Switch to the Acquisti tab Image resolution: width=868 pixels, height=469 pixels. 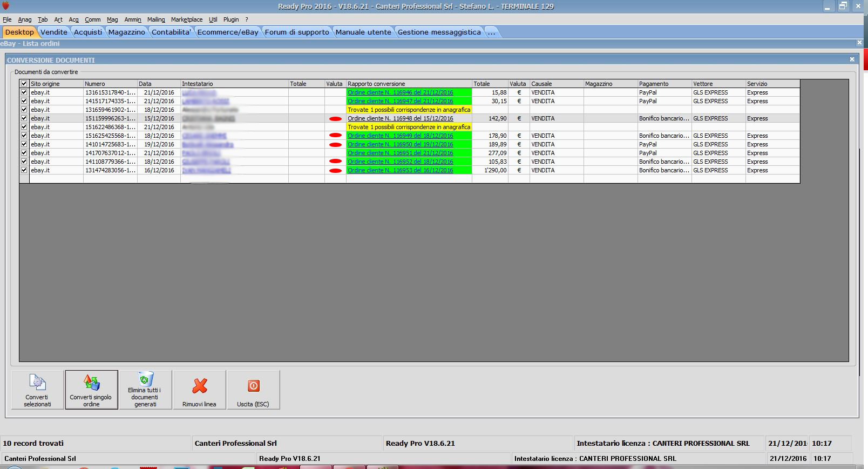(88, 32)
